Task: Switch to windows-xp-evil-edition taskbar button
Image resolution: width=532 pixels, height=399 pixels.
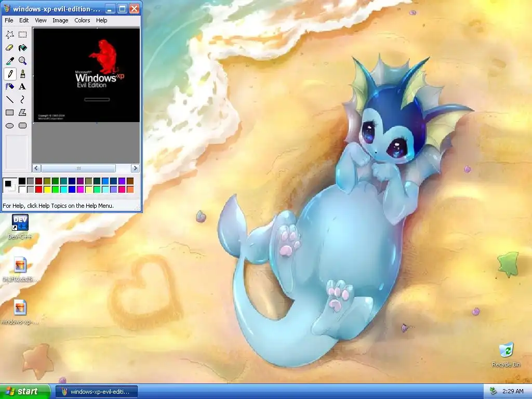Action: (96, 392)
